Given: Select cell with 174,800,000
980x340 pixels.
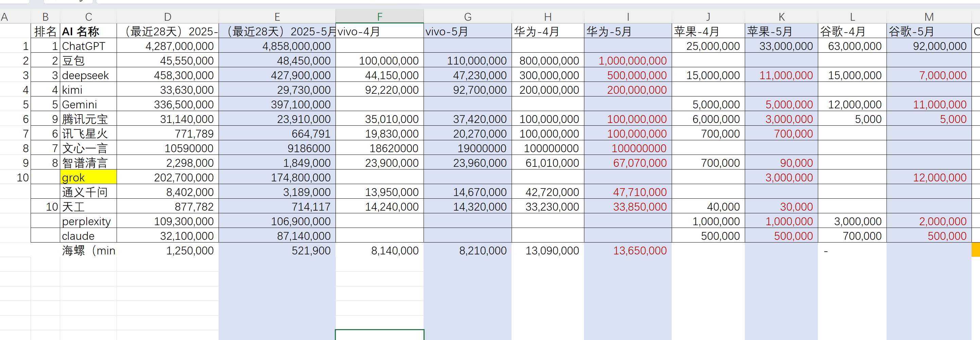Looking at the screenshot, I should tap(277, 177).
